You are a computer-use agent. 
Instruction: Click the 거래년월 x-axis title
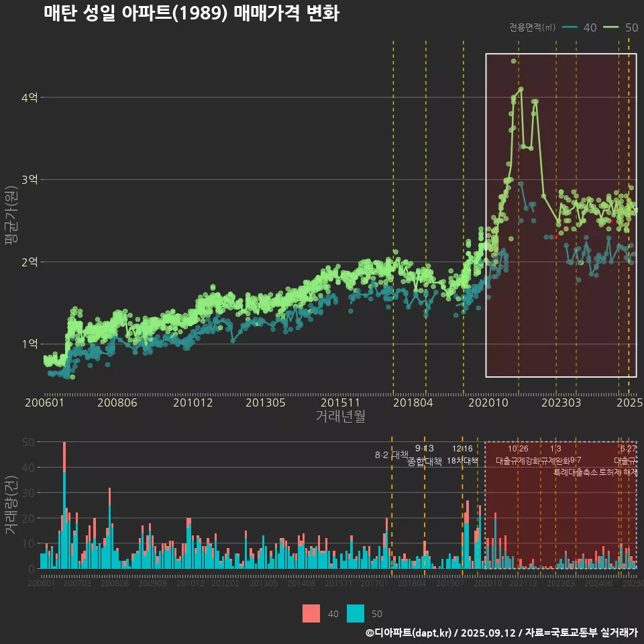point(340,417)
